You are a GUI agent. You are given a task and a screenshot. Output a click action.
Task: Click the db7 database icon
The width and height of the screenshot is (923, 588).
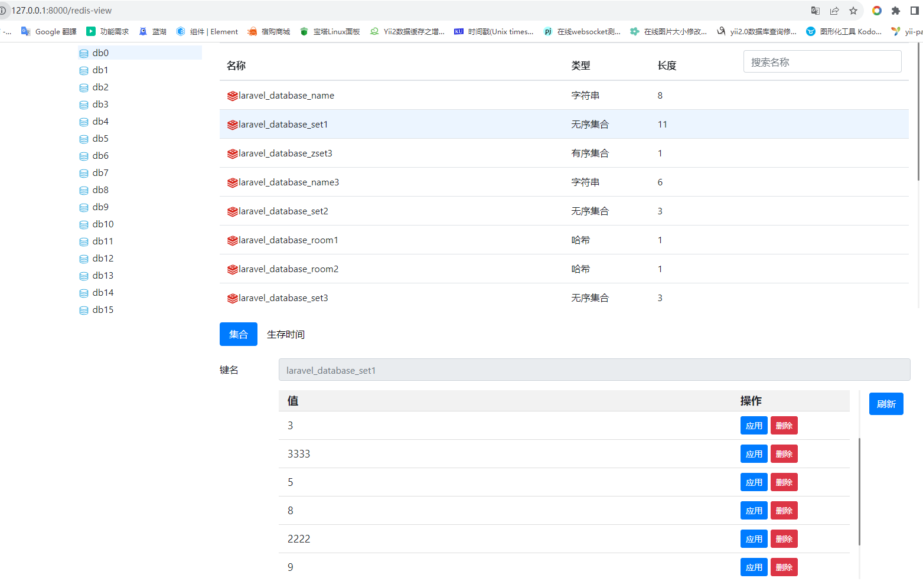(x=84, y=174)
